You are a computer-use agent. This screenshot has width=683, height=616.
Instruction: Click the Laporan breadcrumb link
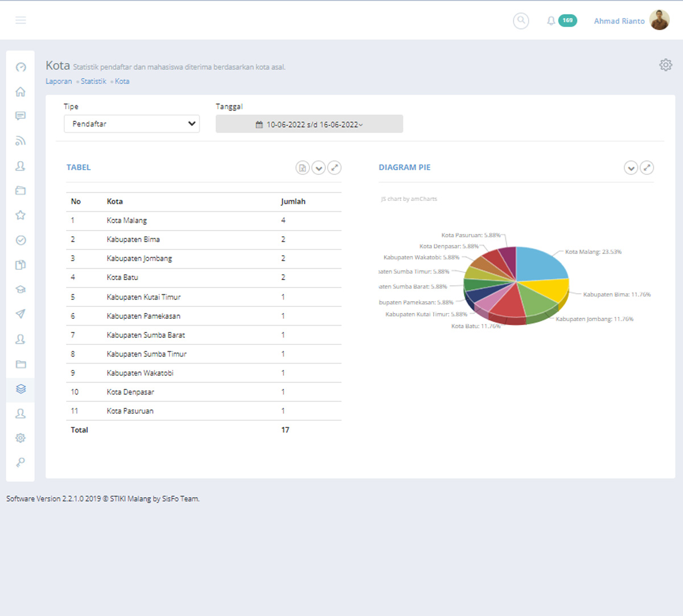(x=59, y=81)
